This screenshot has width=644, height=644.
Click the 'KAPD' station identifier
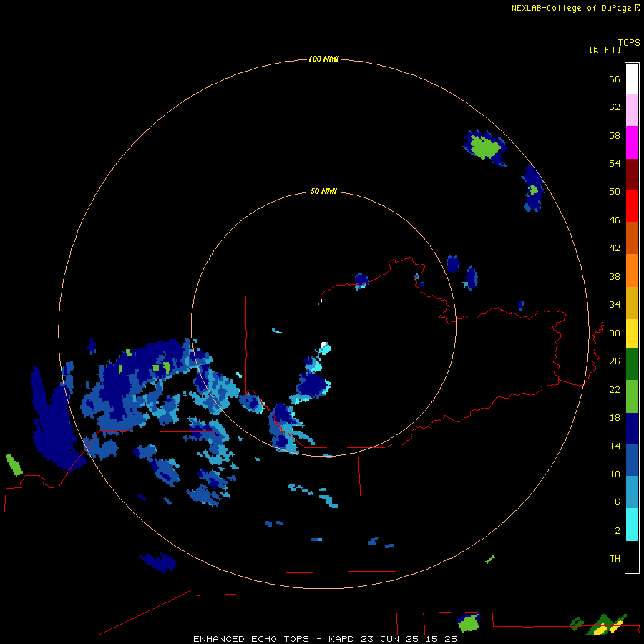click(x=341, y=639)
